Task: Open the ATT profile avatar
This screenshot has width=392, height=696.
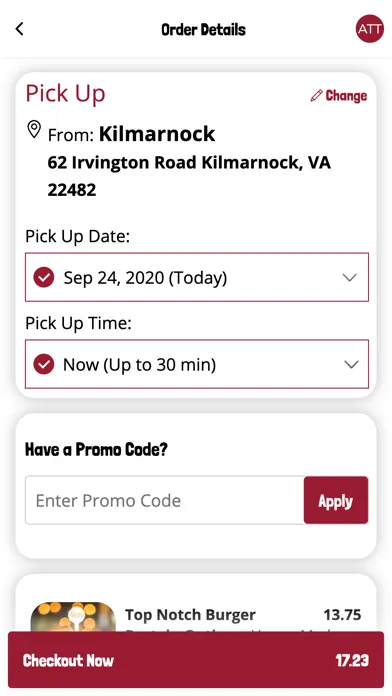Action: (x=369, y=29)
